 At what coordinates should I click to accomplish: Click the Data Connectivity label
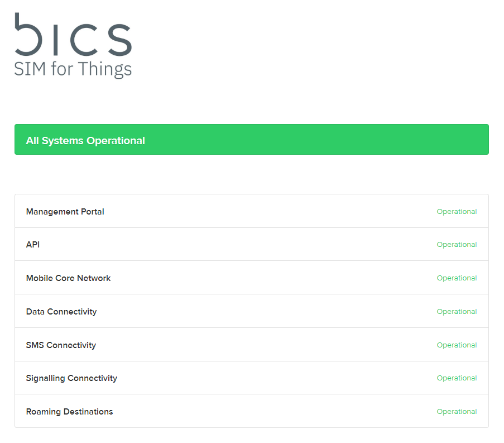click(61, 312)
